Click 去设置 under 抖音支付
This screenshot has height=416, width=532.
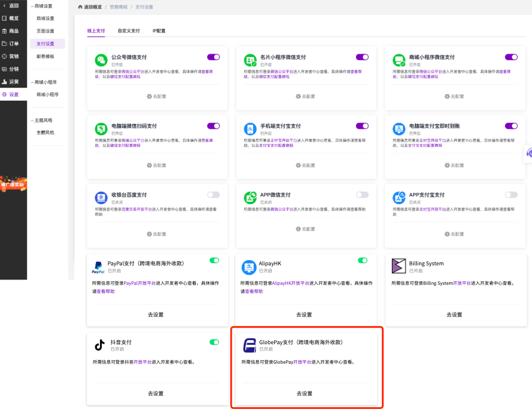(x=156, y=393)
